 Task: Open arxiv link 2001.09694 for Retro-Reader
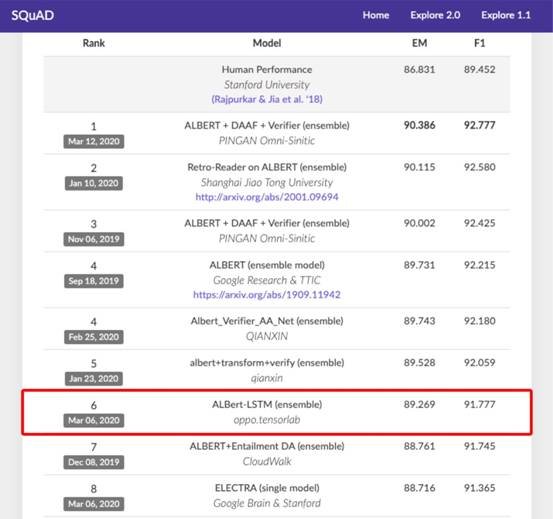pos(267,197)
